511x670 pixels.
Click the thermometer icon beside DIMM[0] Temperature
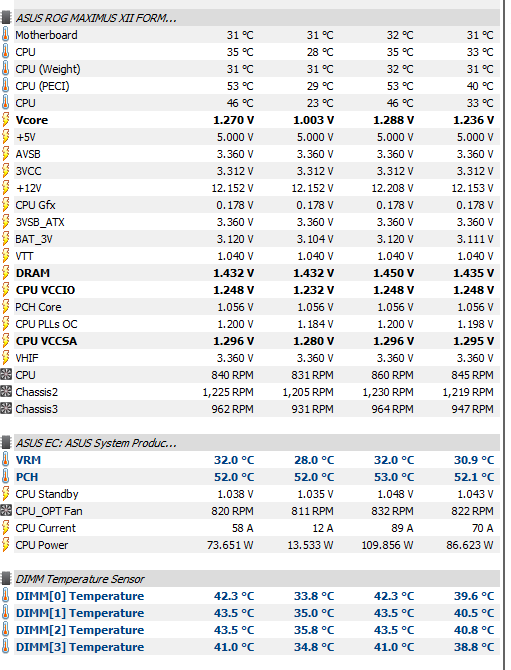[6, 596]
